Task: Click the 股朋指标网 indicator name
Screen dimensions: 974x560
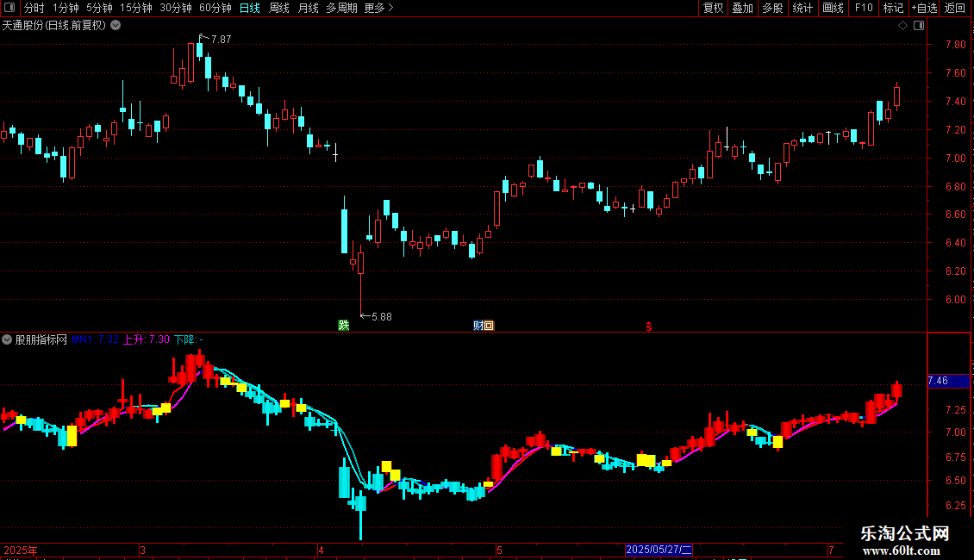Action: (41, 339)
